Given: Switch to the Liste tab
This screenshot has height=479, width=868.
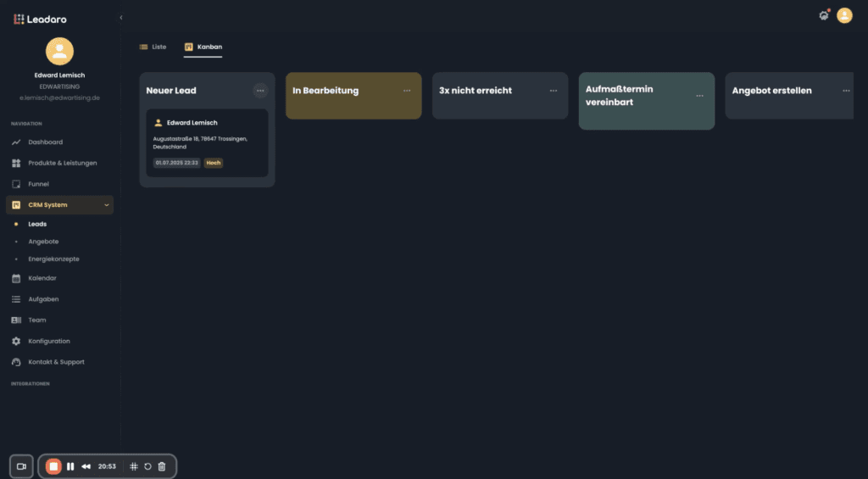Looking at the screenshot, I should pos(153,47).
